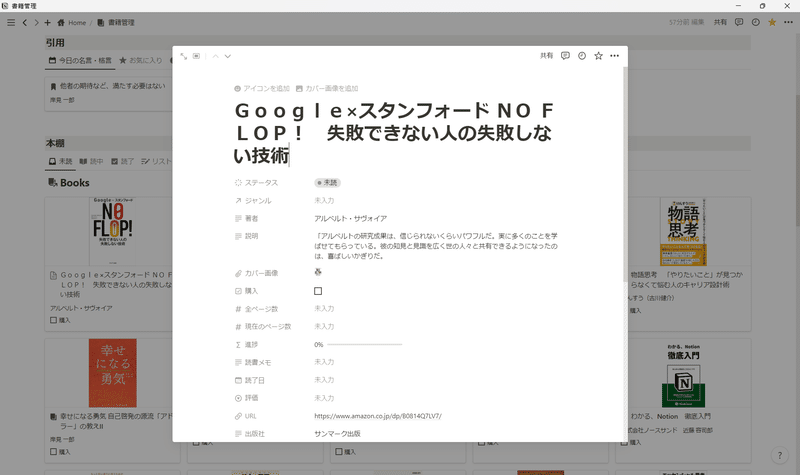Open comments icon in main window top bar

tap(739, 22)
